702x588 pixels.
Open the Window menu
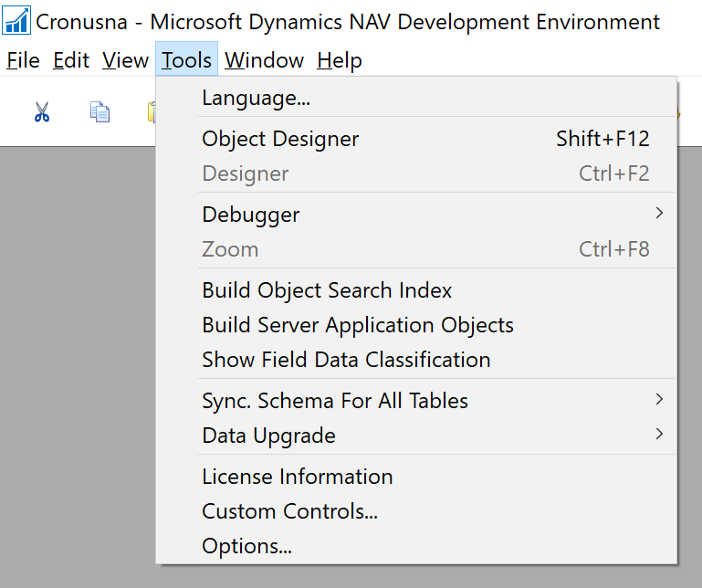[264, 60]
